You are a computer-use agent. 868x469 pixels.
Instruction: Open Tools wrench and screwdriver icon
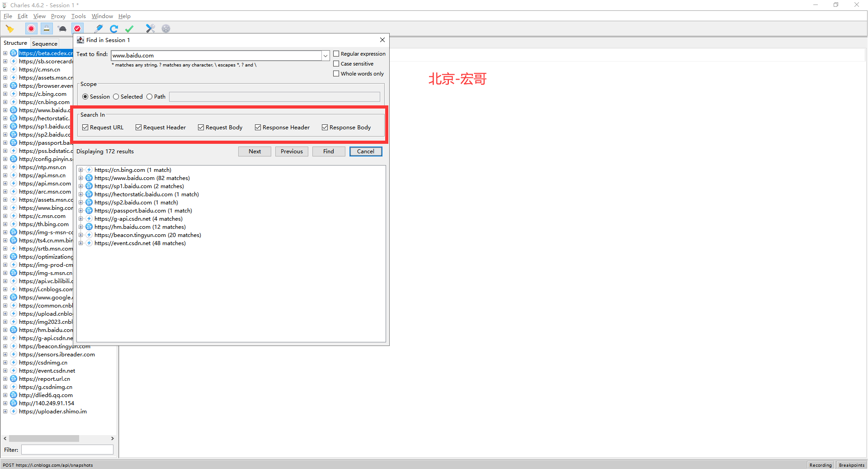(151, 28)
